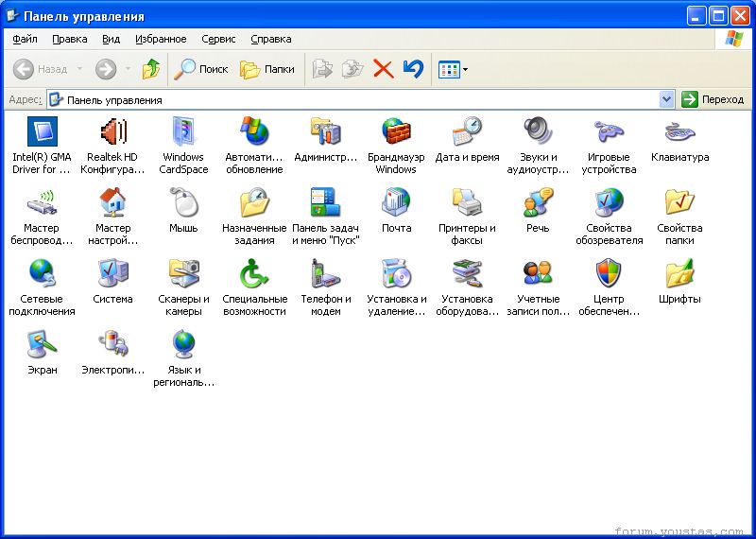
Task: Open Клавиатура icon
Action: coord(679,131)
